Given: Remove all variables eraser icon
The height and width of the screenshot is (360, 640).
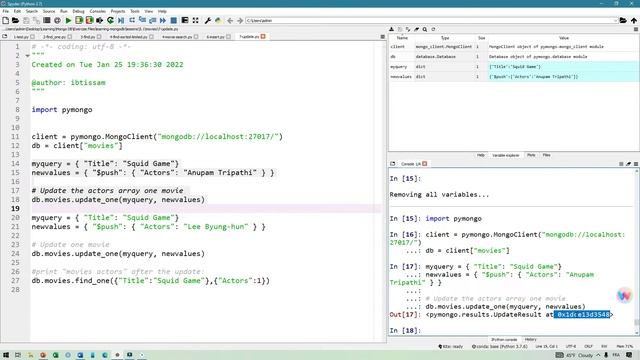Looking at the screenshot, I should pos(416,29).
